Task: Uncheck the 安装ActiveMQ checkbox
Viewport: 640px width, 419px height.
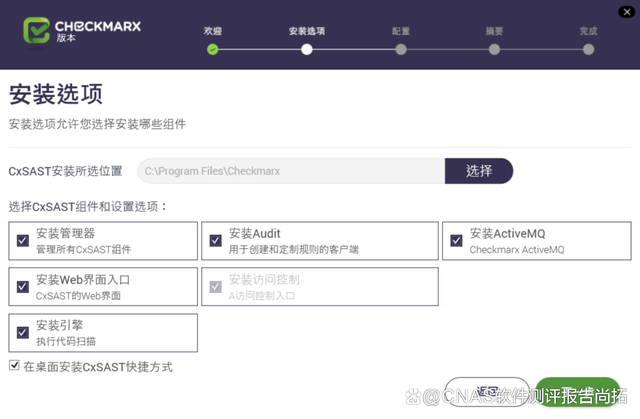Action: click(456, 241)
